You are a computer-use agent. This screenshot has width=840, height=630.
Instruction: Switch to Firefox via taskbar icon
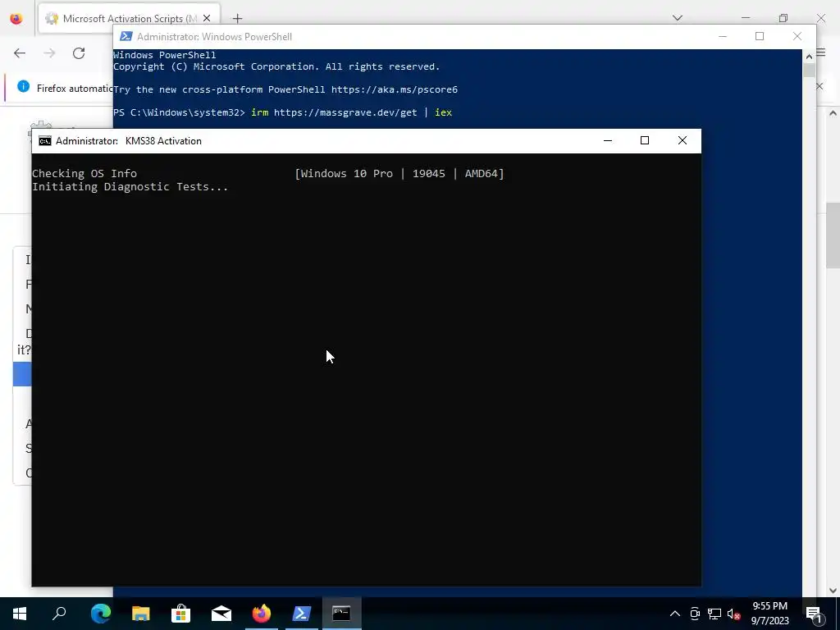click(x=262, y=614)
